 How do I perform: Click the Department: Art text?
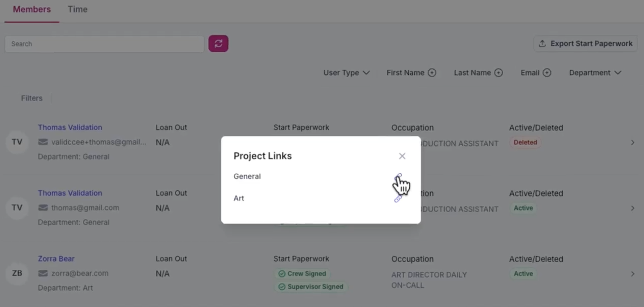pos(65,288)
